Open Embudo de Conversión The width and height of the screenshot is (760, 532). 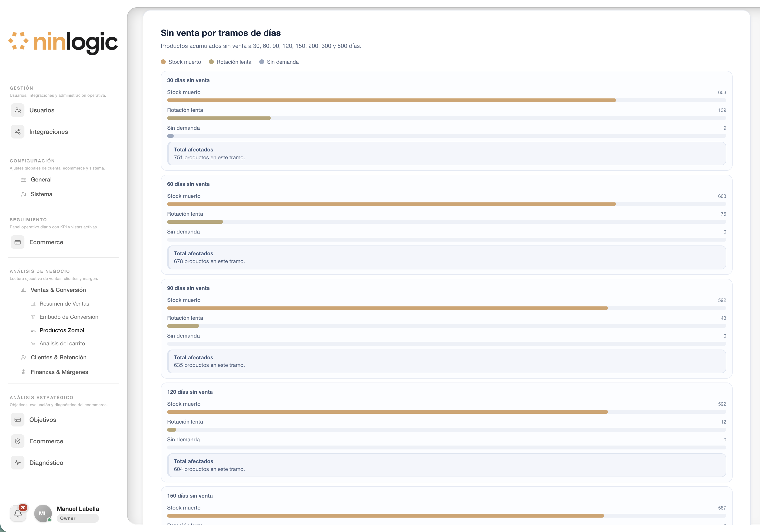(69, 317)
